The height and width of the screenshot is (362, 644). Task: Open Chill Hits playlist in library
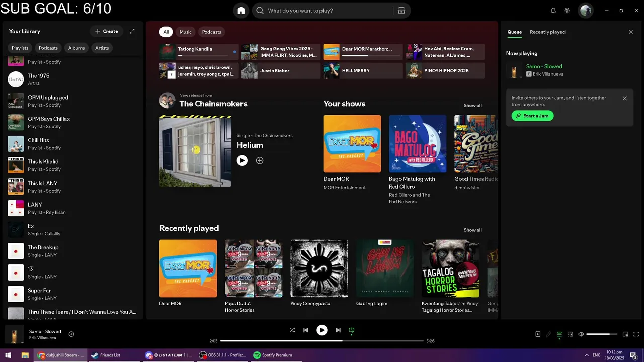coord(73,144)
